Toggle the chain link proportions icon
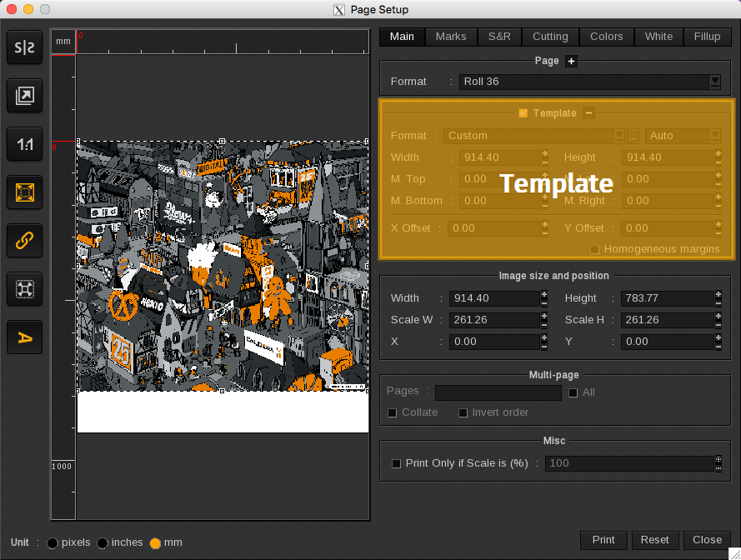The height and width of the screenshot is (560, 741). 25,241
